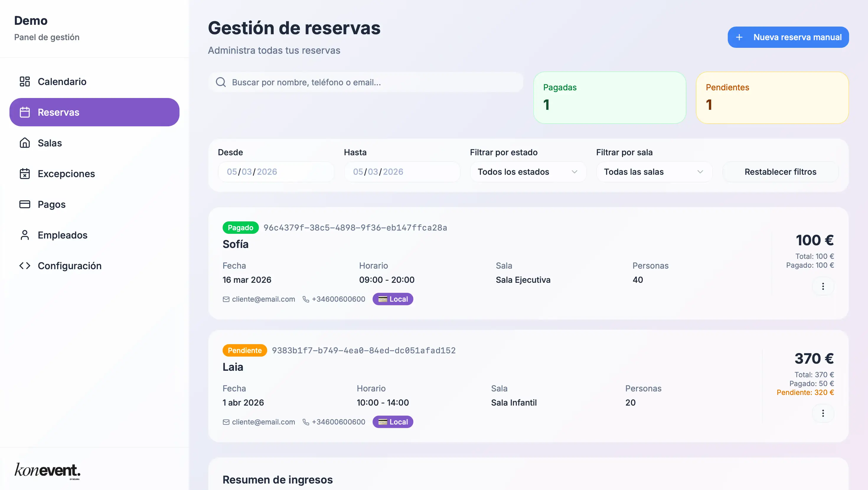Image resolution: width=868 pixels, height=490 pixels.
Task: Expand the Todas las salas selector
Action: pyautogui.click(x=654, y=172)
